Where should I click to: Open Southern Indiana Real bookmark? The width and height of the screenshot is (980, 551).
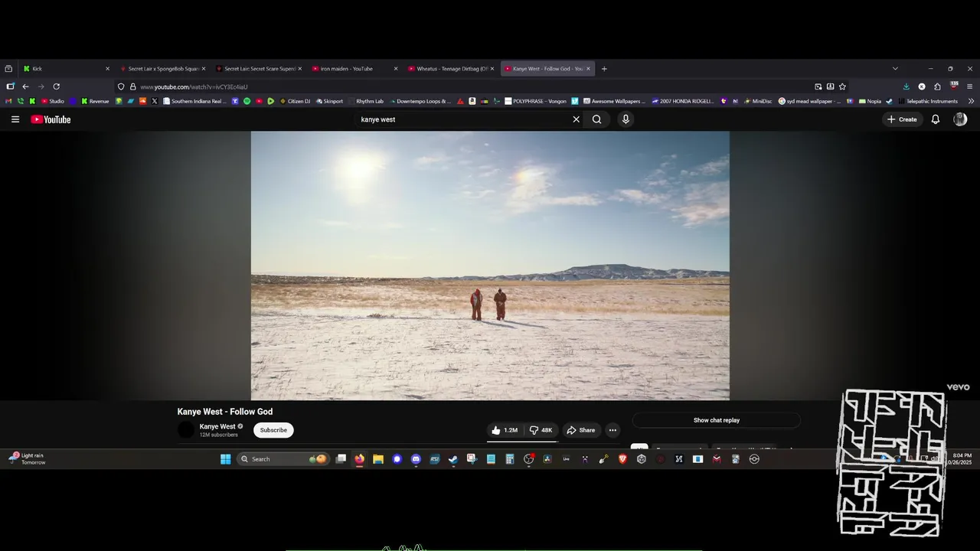[x=194, y=101]
